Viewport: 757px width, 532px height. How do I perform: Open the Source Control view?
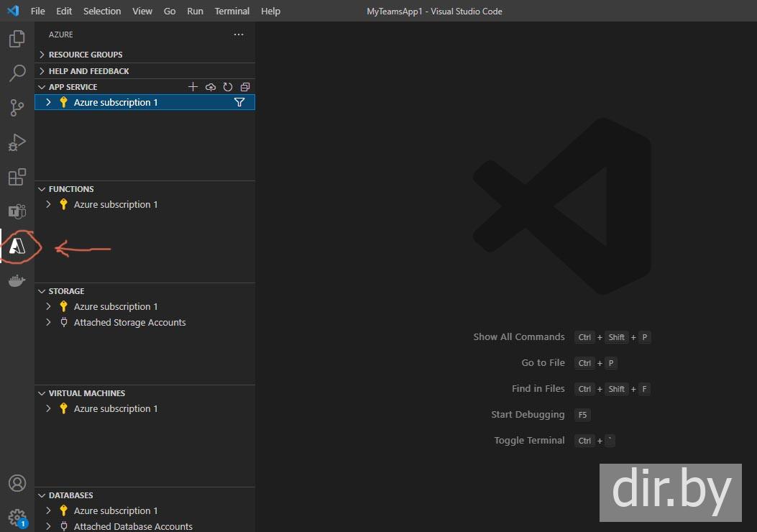[17, 108]
